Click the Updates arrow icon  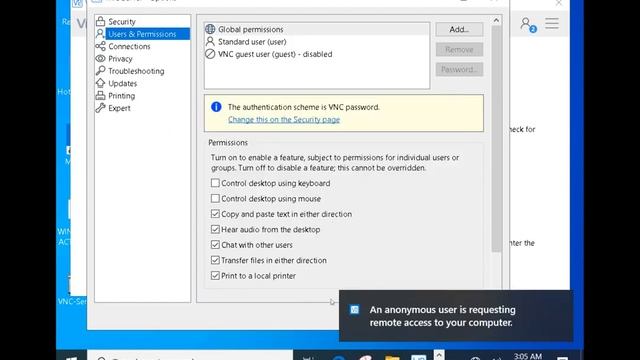tap(100, 83)
